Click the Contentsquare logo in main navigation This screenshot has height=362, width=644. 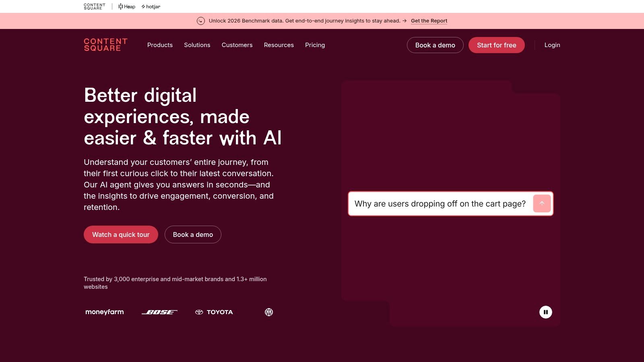click(105, 45)
